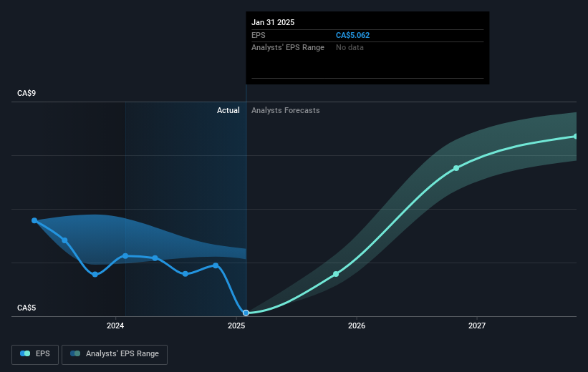Click the CA$9 y-axis label

tap(26, 93)
